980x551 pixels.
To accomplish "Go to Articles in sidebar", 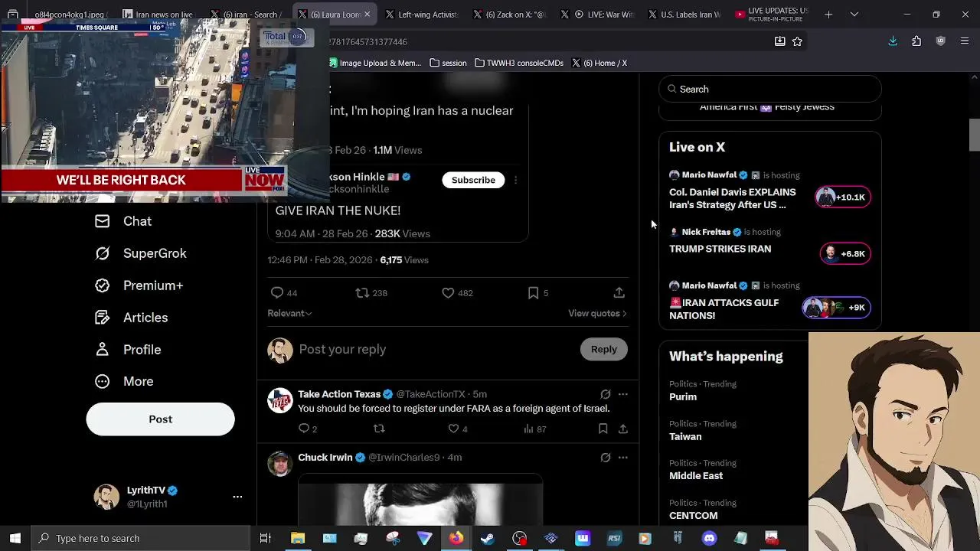I will [131, 318].
